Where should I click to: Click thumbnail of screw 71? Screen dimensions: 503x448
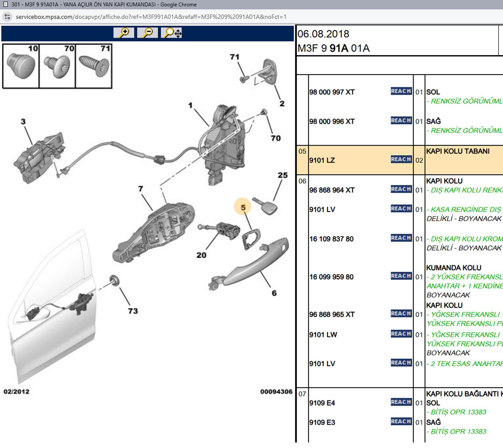click(94, 66)
